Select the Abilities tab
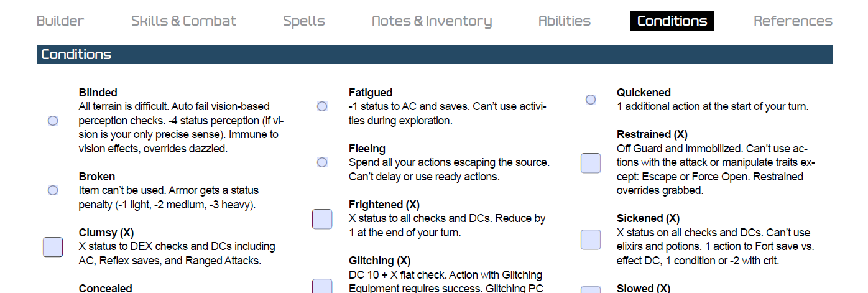868x293 pixels. coord(565,21)
